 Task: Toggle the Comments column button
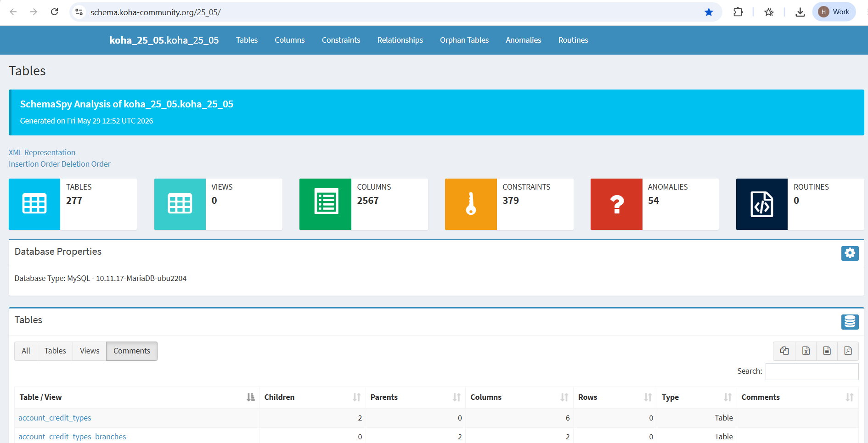coord(132,351)
